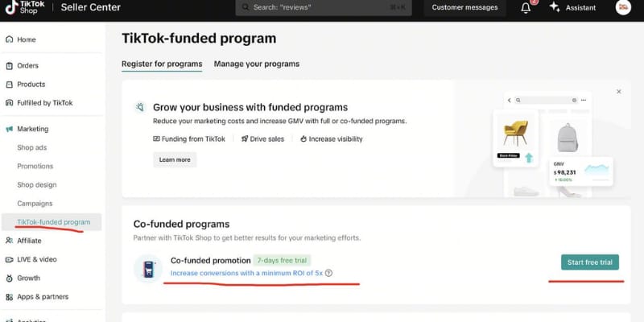Close the funded programs banner
The height and width of the screenshot is (322, 644).
(619, 92)
